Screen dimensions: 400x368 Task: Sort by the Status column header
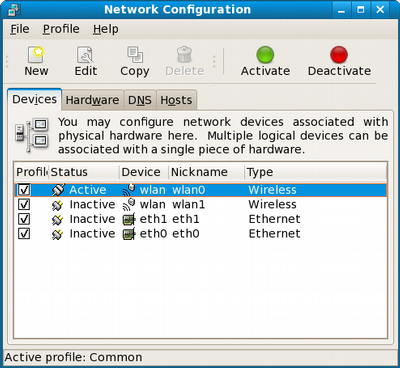tap(84, 172)
